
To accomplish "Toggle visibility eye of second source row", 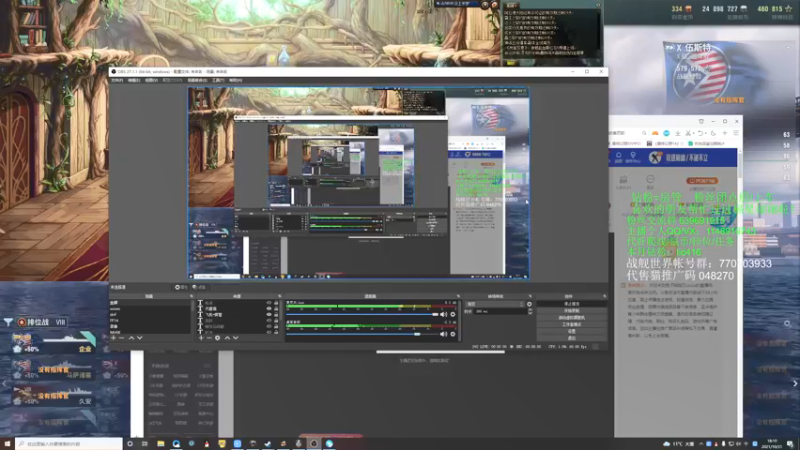I will [269, 309].
